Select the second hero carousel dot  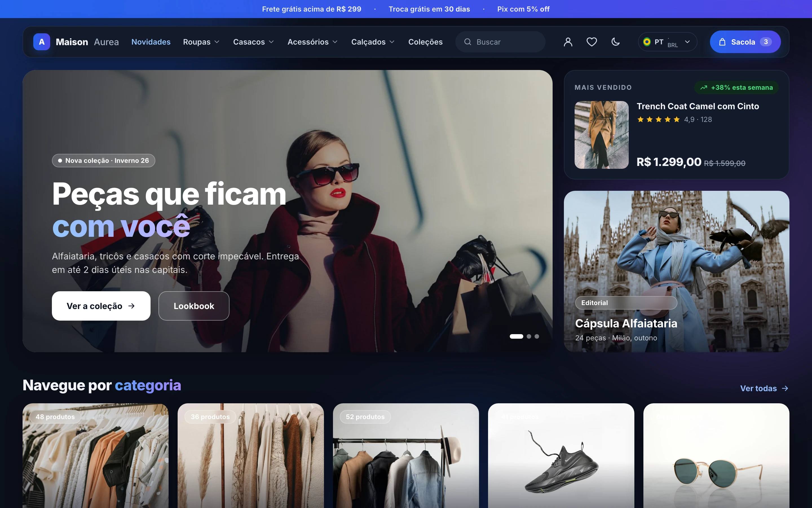point(529,336)
